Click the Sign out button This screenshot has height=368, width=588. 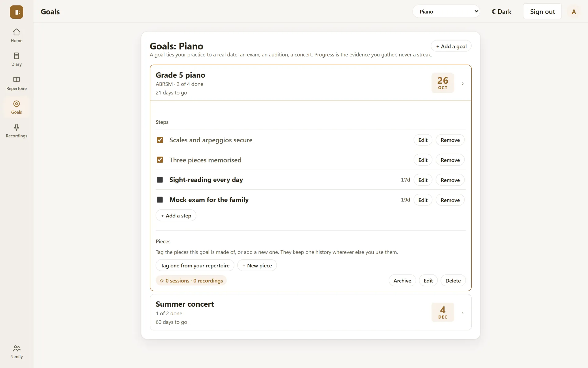pyautogui.click(x=542, y=12)
